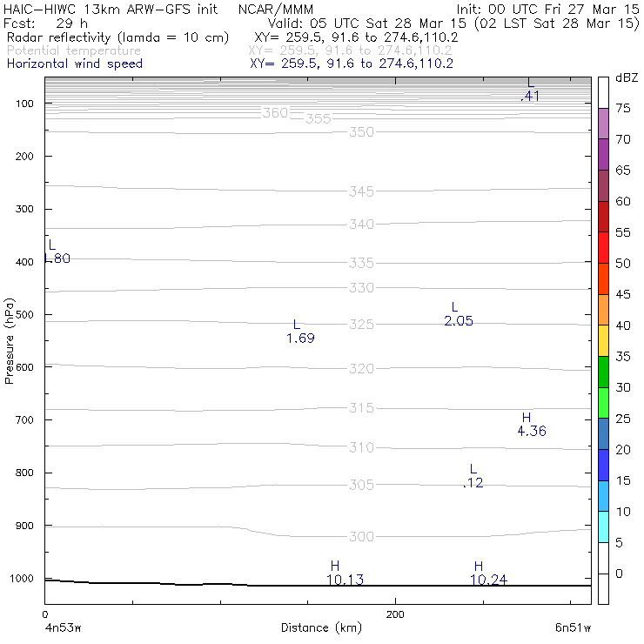Screen dimensions: 644x644
Task: Click the 345 contour label
Action: point(361,191)
